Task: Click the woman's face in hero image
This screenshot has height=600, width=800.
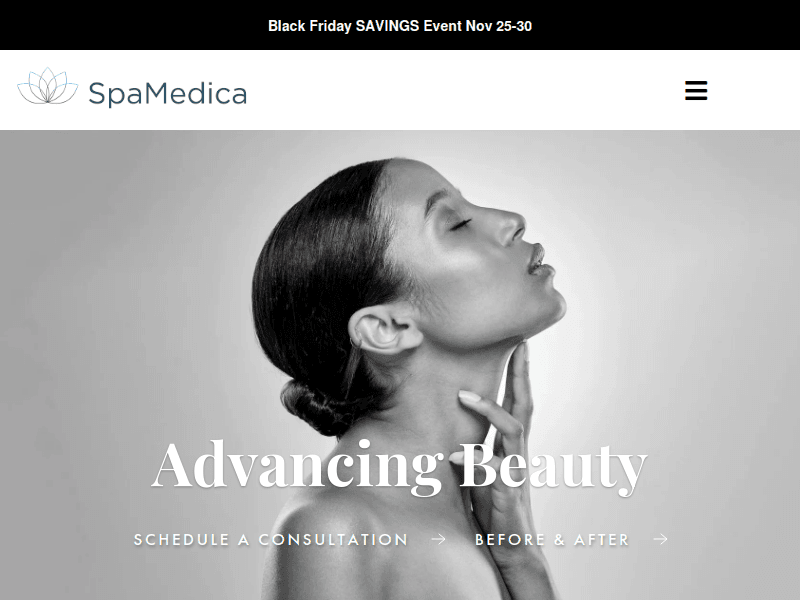Action: click(485, 255)
